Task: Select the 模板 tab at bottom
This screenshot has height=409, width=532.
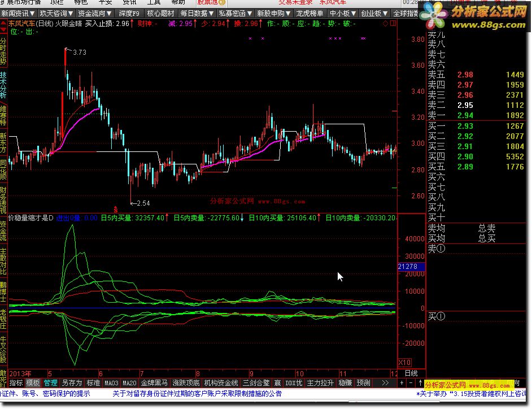Action: [33, 383]
